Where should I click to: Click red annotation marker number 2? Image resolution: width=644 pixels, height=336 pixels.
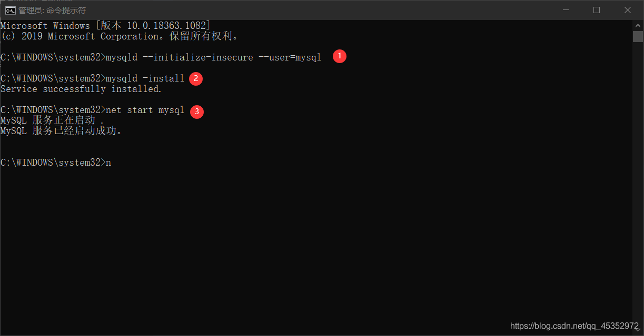[x=196, y=79]
